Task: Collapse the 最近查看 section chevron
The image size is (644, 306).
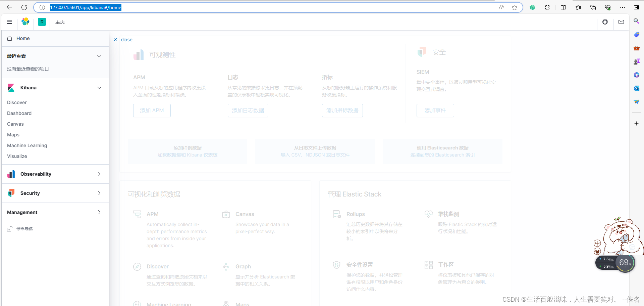Action: coord(99,56)
